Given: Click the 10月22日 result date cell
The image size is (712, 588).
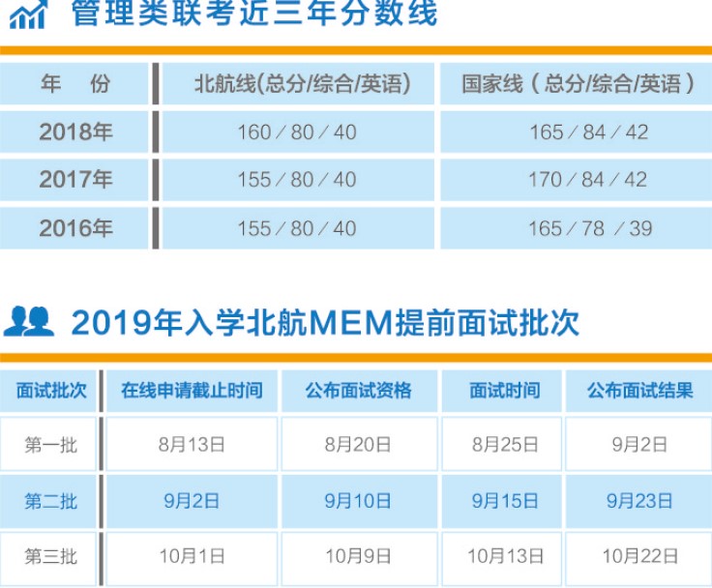Looking at the screenshot, I should 639,557.
